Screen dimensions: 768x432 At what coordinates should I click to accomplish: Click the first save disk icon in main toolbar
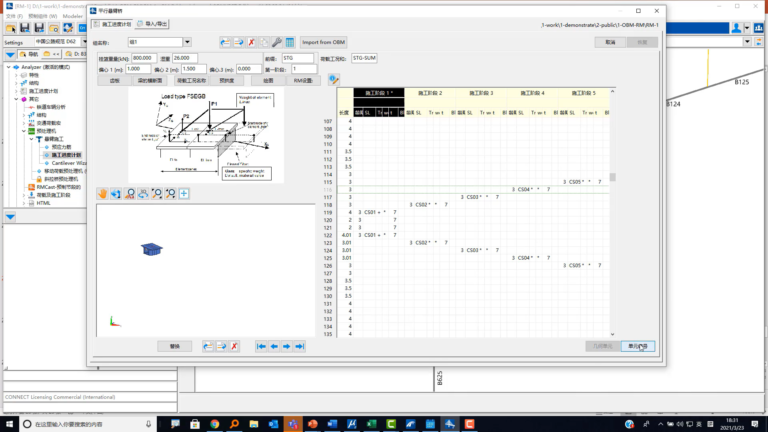[x=25, y=28]
